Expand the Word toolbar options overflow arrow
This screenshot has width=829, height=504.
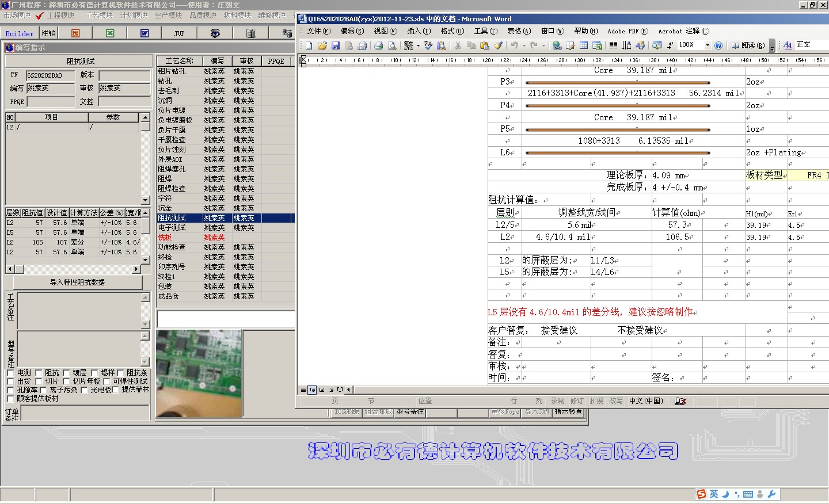click(772, 46)
